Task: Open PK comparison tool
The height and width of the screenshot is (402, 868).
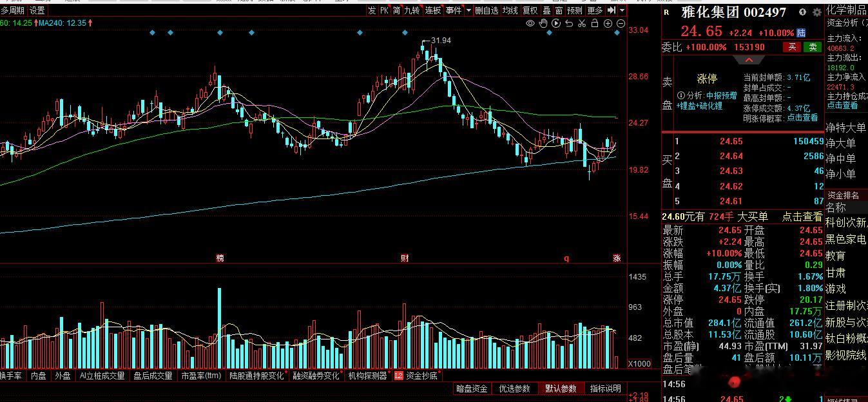Action: 384,10
